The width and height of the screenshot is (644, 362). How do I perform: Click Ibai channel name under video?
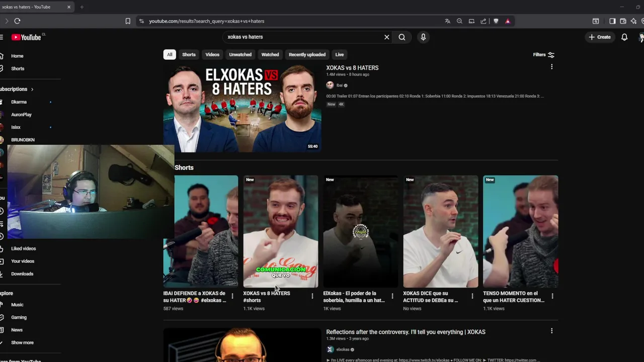pos(339,85)
